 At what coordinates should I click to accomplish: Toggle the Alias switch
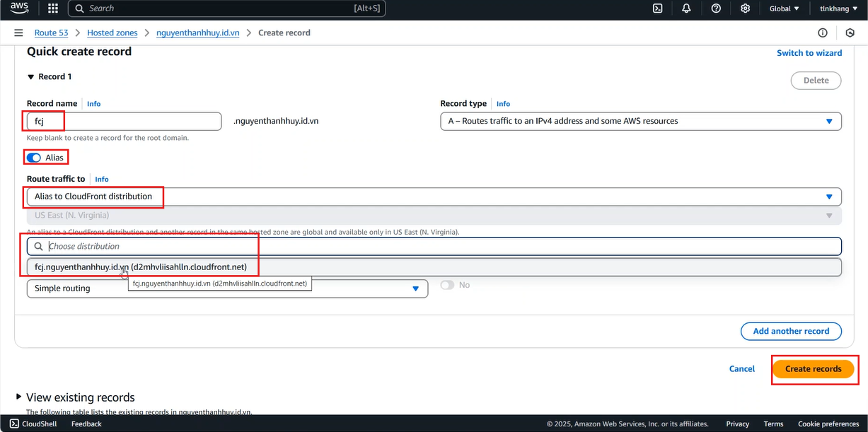pyautogui.click(x=34, y=157)
